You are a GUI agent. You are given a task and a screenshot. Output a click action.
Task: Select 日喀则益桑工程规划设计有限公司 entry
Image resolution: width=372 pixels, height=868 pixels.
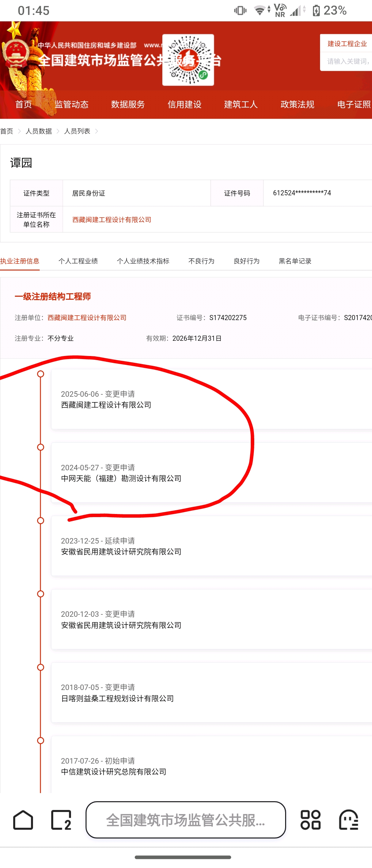point(117,698)
